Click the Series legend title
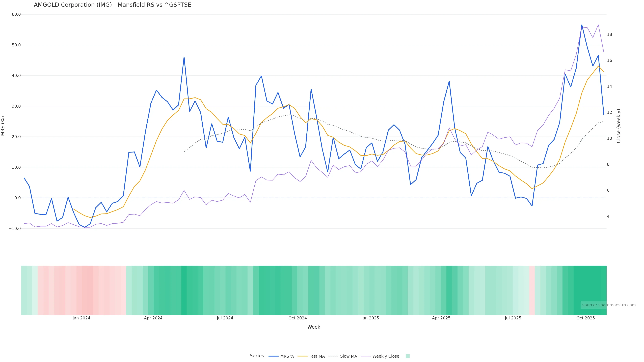 [x=257, y=356]
